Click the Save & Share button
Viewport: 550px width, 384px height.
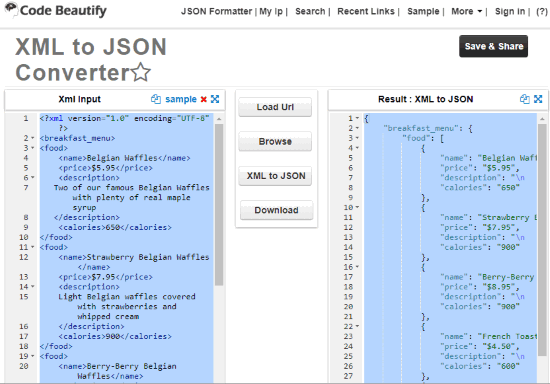point(494,46)
